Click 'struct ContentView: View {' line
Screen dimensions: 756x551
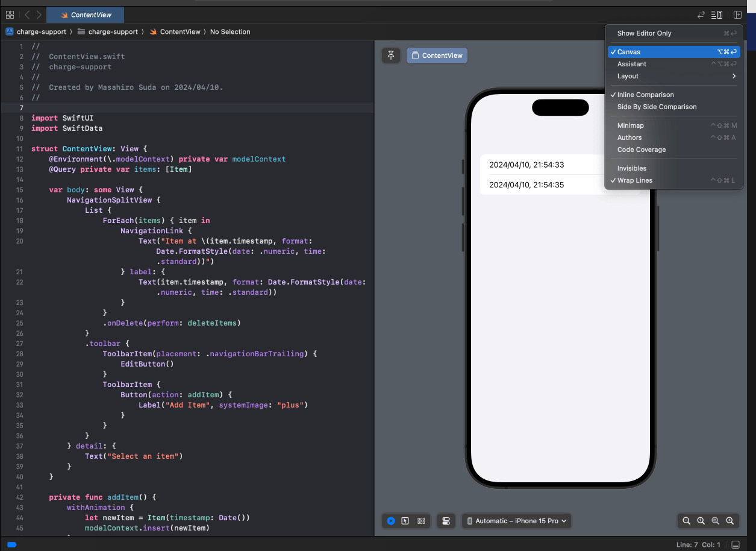89,149
